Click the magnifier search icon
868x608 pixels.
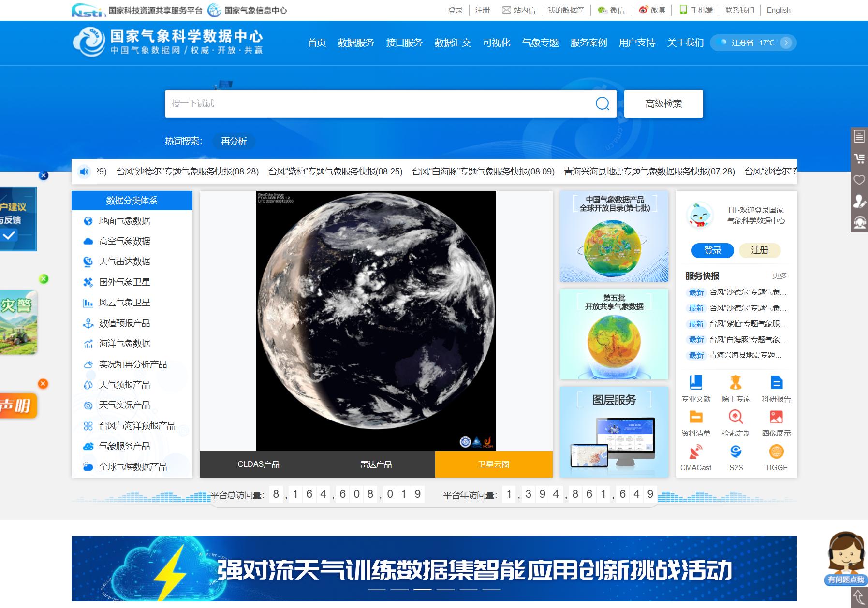click(602, 103)
